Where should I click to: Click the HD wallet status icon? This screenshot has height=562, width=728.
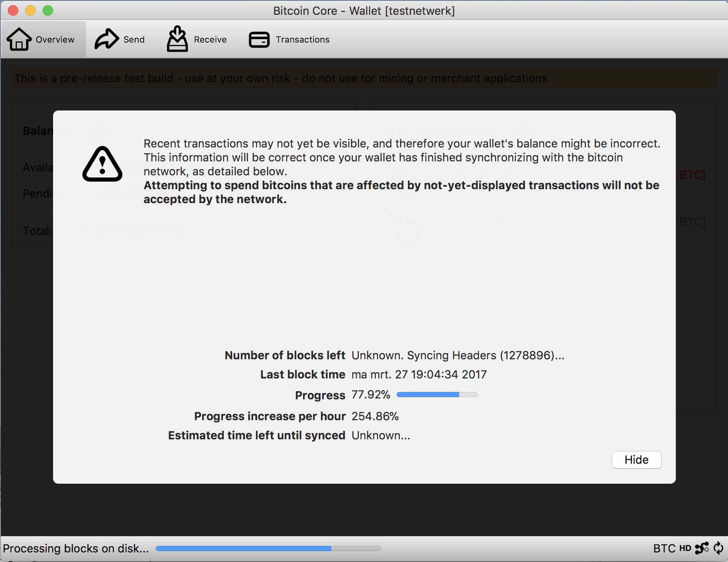(x=685, y=549)
